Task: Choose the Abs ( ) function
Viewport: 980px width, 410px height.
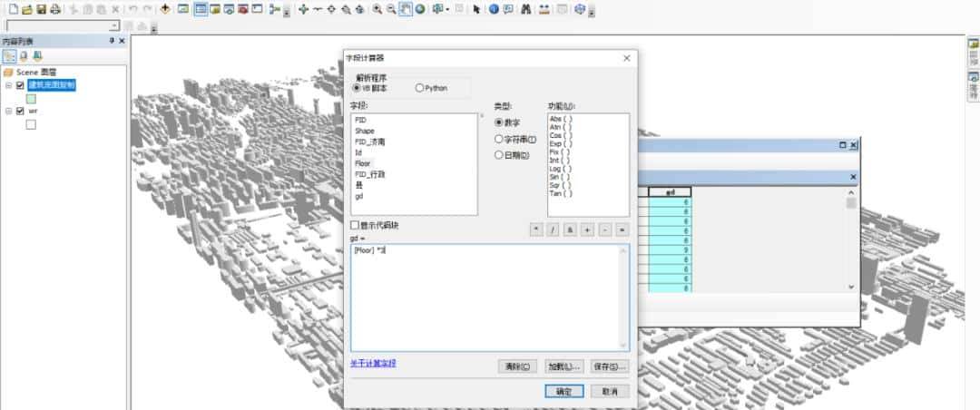Action: click(x=561, y=119)
